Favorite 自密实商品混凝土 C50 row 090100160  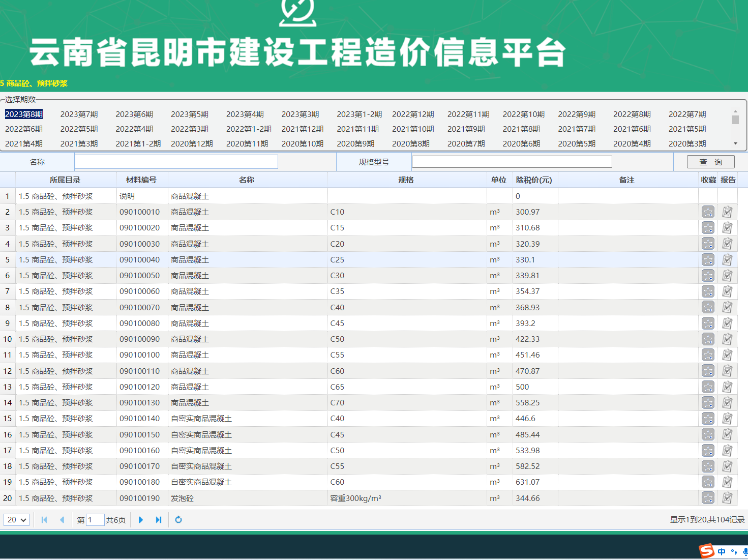(x=708, y=451)
